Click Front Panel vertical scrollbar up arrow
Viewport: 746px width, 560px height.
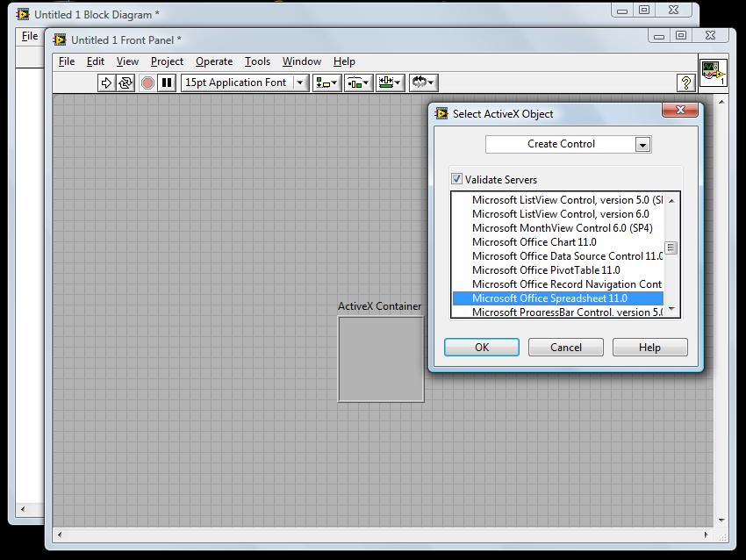click(x=721, y=102)
